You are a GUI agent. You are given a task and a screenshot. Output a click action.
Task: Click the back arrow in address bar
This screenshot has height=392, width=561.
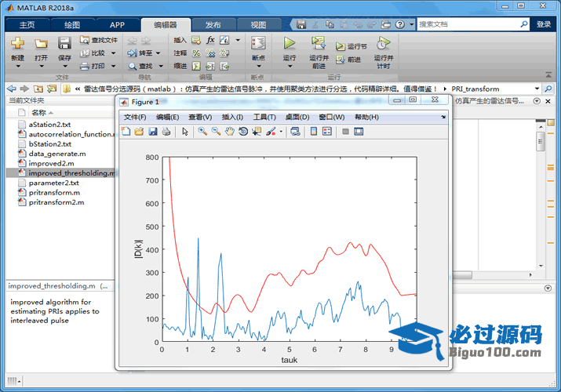(12, 89)
